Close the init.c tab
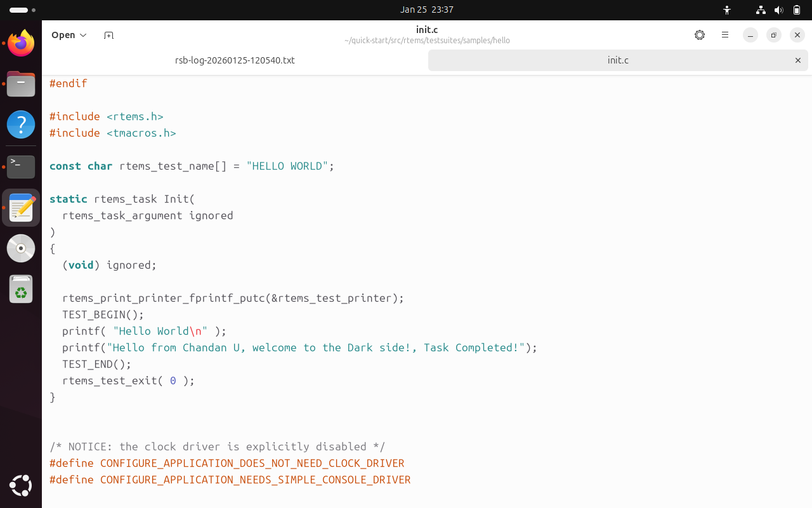 tap(798, 60)
